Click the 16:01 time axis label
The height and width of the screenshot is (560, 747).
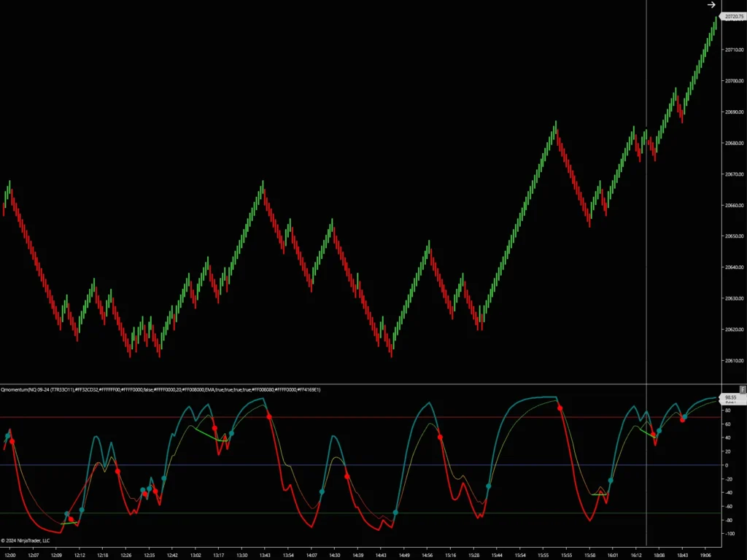click(x=613, y=555)
